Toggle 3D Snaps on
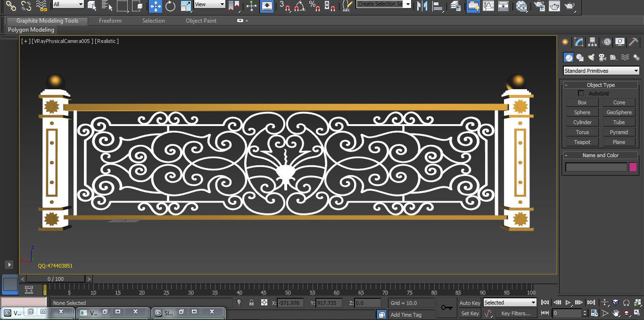The height and width of the screenshot is (320, 644). (x=284, y=6)
